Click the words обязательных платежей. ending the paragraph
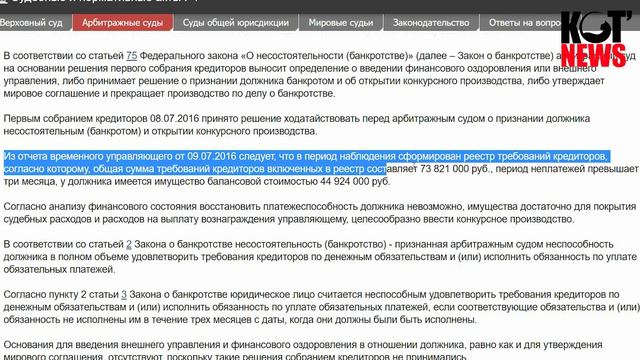Viewport: 640px width, 360px height. pyautogui.click(x=60, y=269)
